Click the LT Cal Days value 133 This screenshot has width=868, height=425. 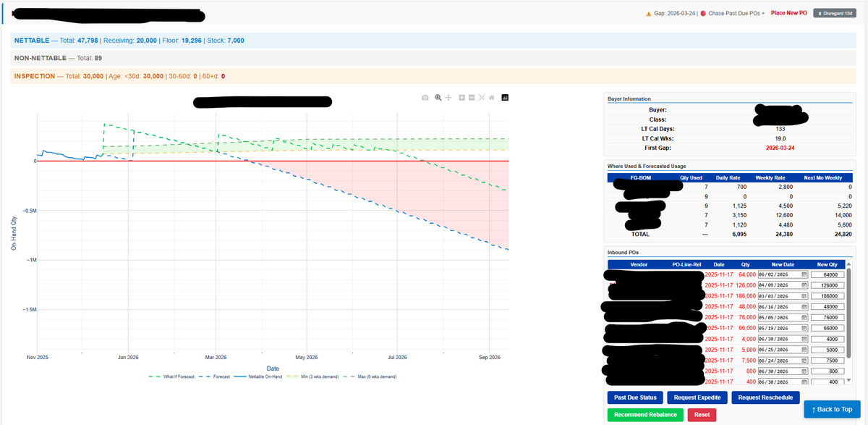pyautogui.click(x=782, y=129)
